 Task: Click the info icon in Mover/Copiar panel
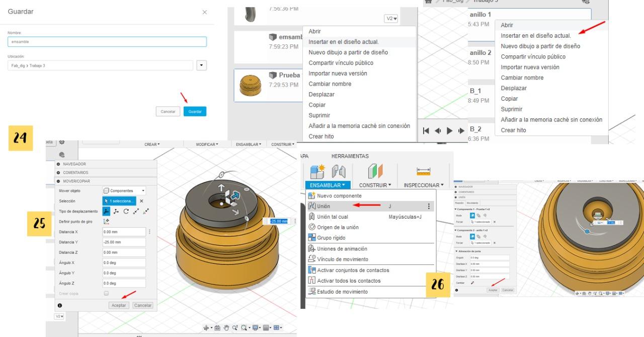click(x=60, y=305)
